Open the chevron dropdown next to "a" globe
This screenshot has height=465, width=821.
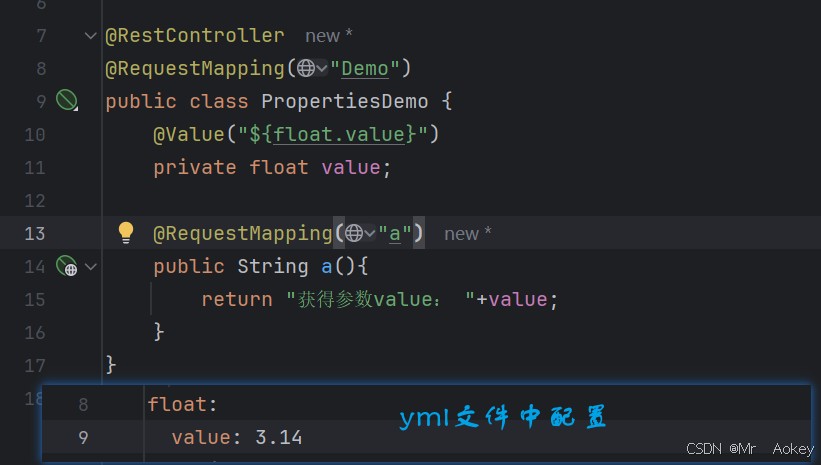(370, 234)
